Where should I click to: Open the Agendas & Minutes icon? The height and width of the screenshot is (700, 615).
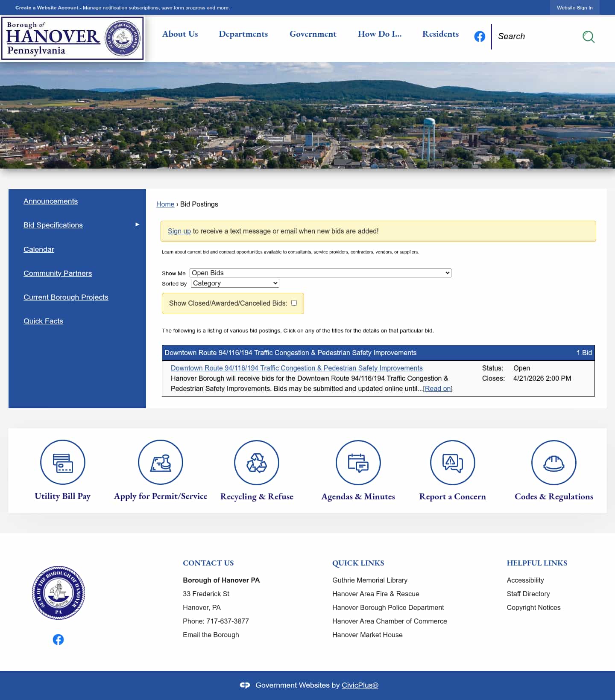tap(358, 463)
